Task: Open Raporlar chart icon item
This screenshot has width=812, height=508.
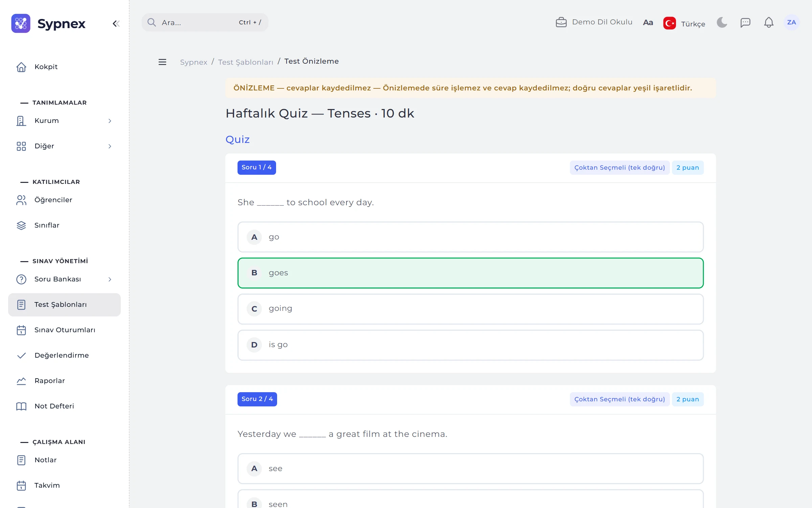Action: click(64, 381)
